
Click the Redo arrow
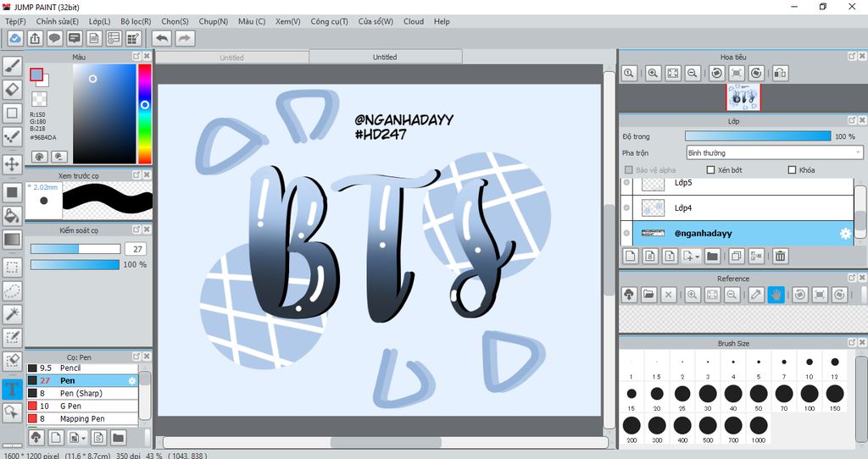(x=185, y=38)
